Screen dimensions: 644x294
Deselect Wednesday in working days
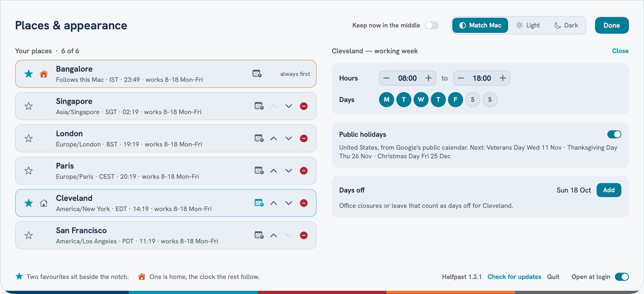point(421,100)
